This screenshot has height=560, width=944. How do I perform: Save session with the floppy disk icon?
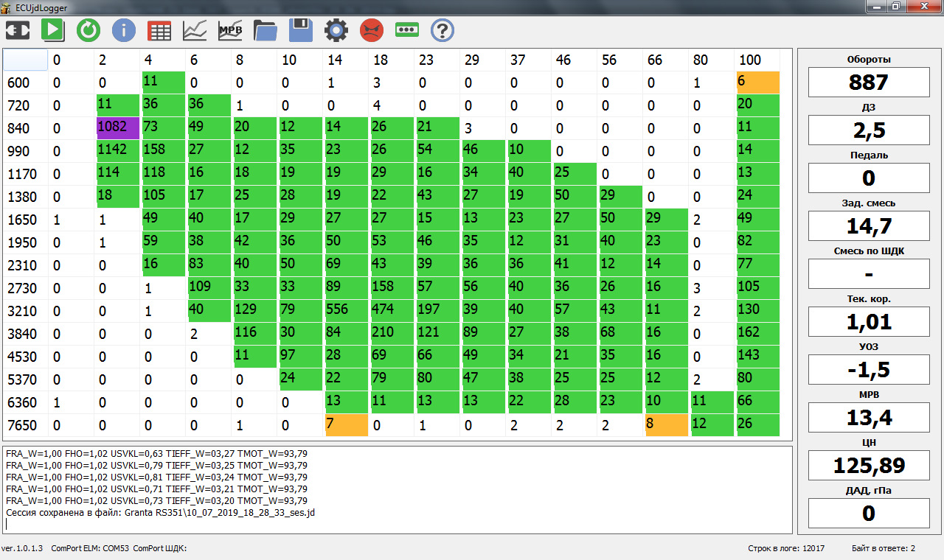click(x=301, y=30)
